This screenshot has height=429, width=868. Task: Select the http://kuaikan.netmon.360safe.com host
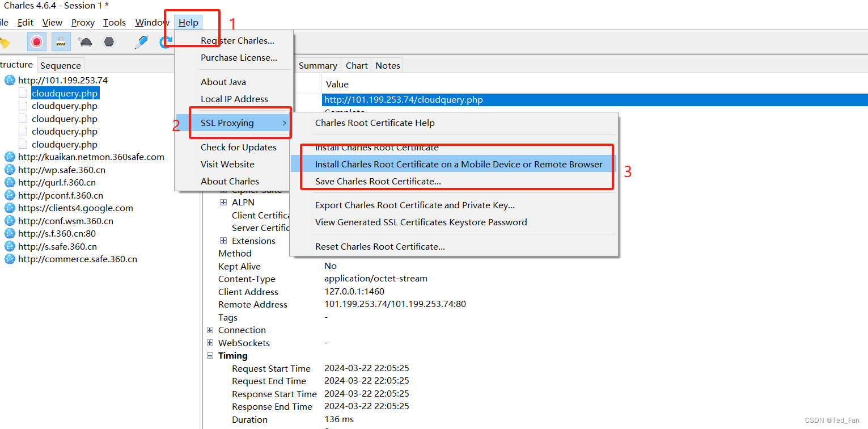coord(91,157)
